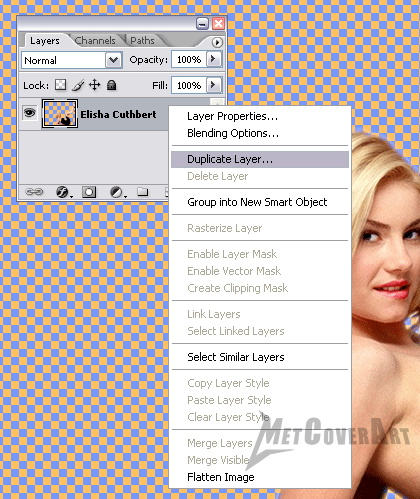Lock transparent pixels icon
The height and width of the screenshot is (499, 420).
61,85
